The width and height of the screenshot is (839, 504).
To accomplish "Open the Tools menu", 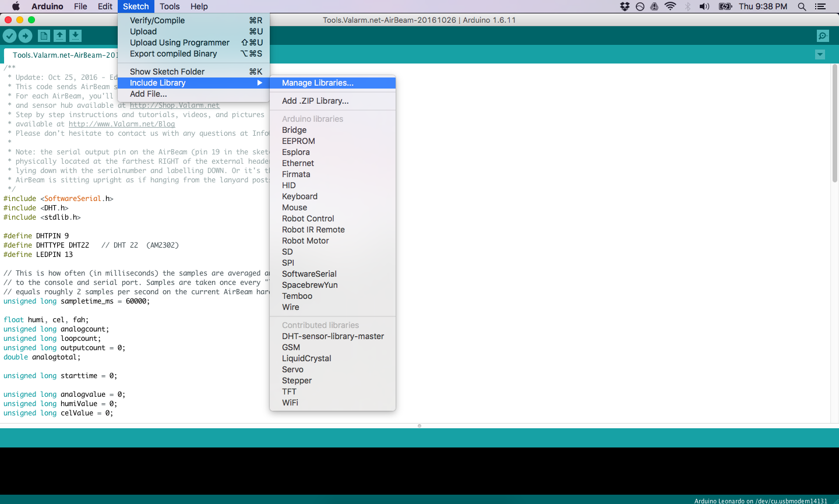I will tap(170, 6).
